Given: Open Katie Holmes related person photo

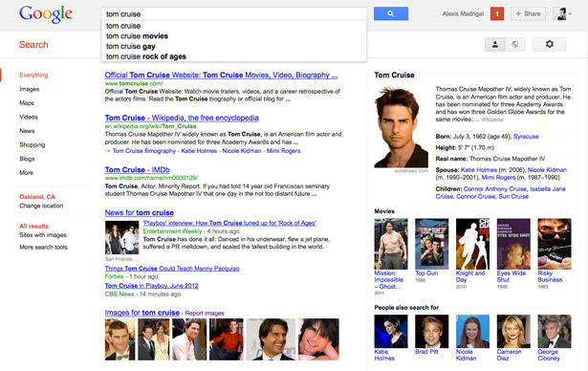Looking at the screenshot, I should coord(391,331).
